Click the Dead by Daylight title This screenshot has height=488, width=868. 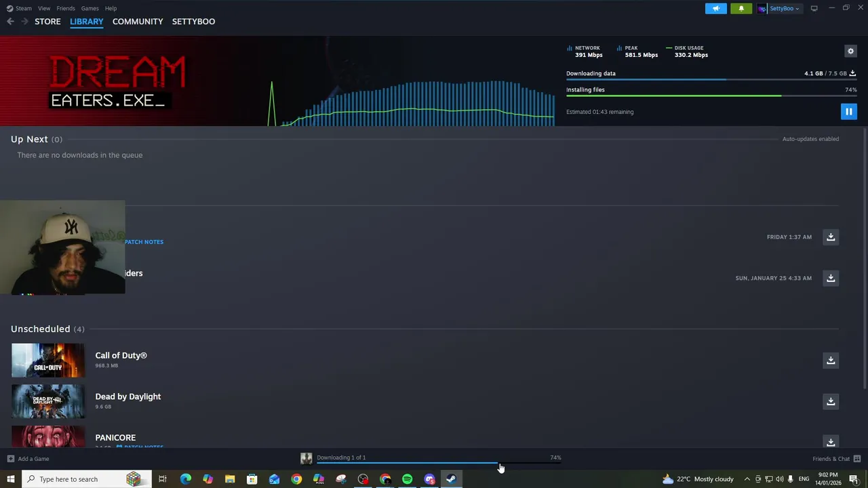[127, 396]
